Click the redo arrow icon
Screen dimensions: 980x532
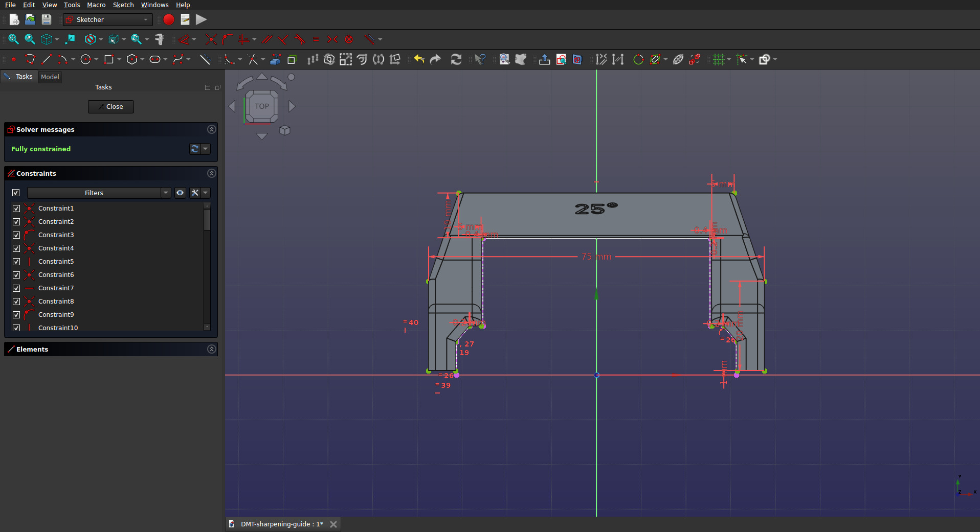pyautogui.click(x=435, y=59)
